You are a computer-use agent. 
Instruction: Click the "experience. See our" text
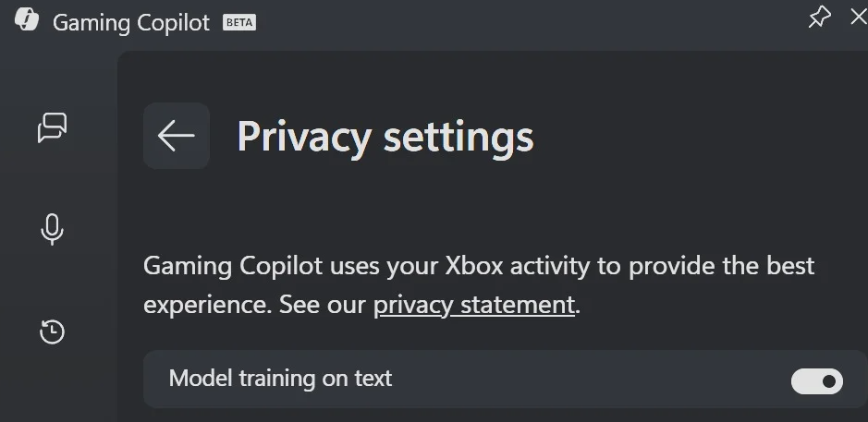pyautogui.click(x=255, y=305)
